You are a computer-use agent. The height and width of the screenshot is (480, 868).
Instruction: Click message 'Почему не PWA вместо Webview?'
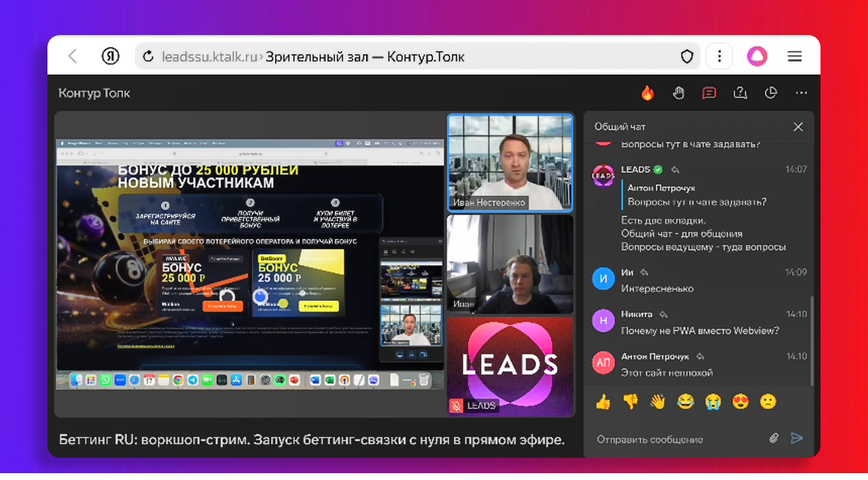tap(700, 330)
